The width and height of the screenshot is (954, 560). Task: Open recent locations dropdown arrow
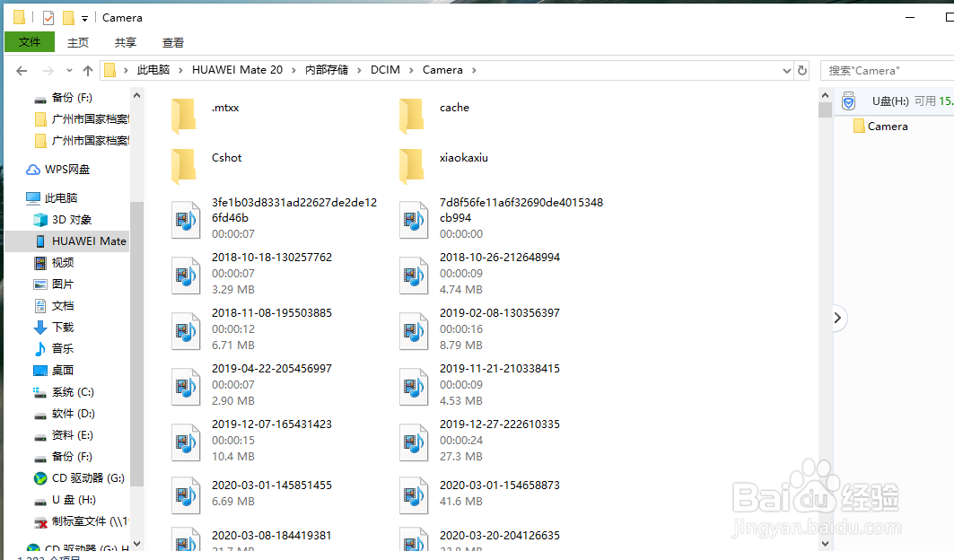(x=69, y=71)
